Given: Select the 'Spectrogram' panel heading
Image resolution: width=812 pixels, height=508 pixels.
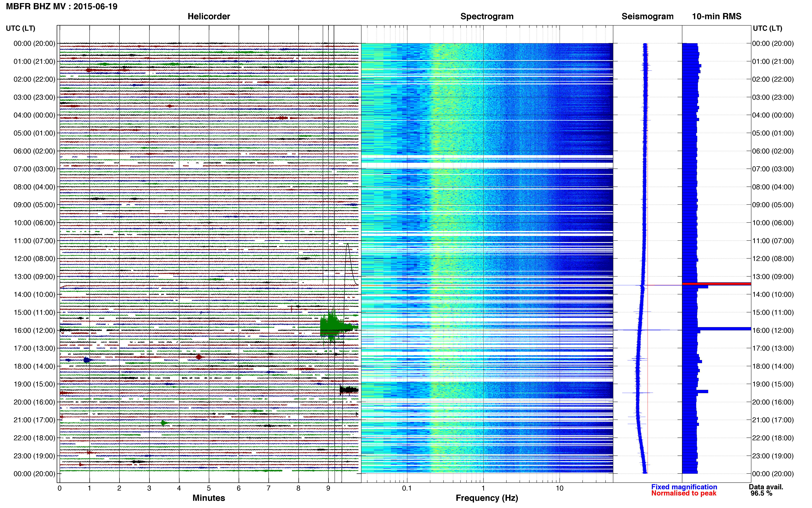Looking at the screenshot, I should [487, 16].
